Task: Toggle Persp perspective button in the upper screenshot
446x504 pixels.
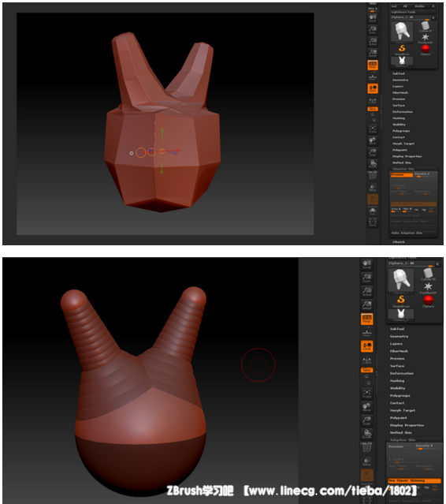Action: click(373, 65)
